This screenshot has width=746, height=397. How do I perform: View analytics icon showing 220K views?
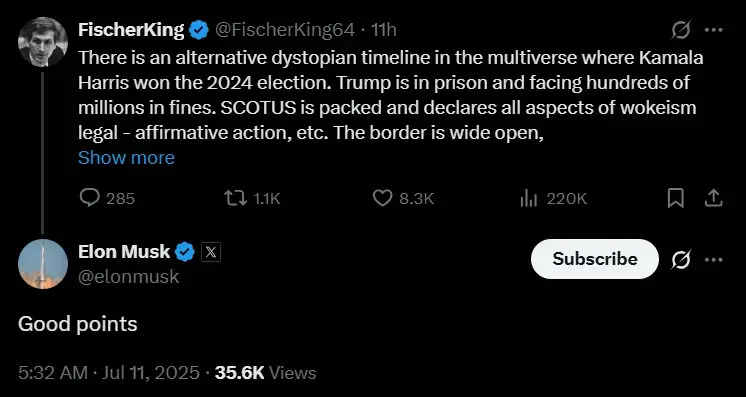(x=529, y=198)
